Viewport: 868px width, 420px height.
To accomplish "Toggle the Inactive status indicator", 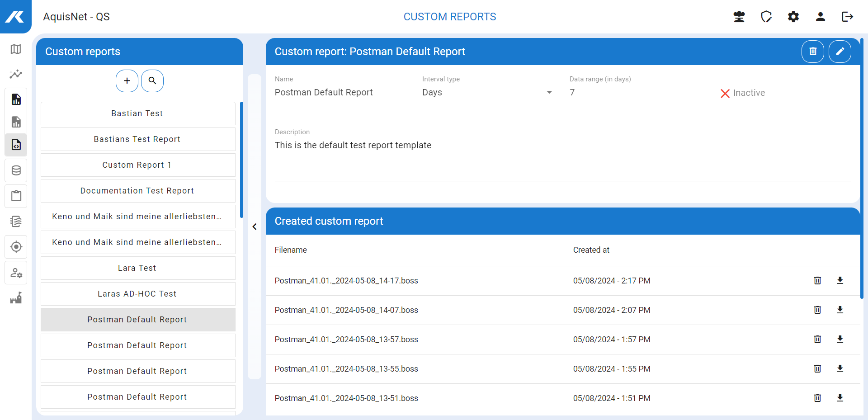I will [742, 93].
